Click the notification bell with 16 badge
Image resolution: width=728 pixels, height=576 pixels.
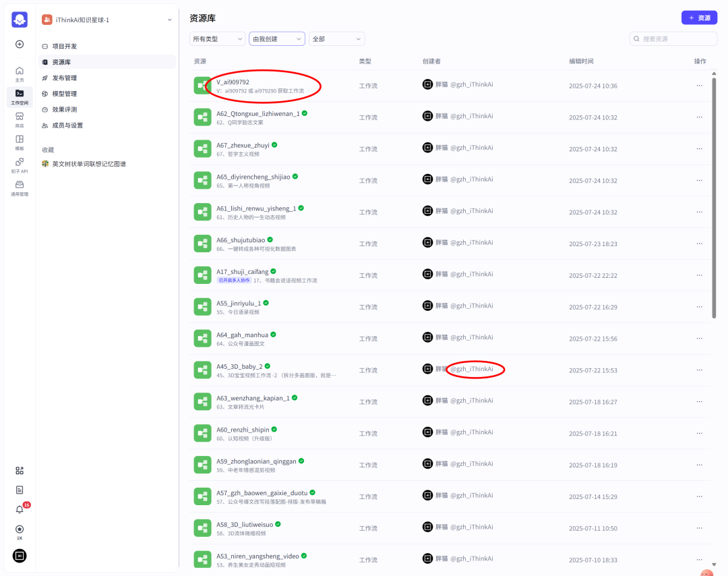point(20,509)
